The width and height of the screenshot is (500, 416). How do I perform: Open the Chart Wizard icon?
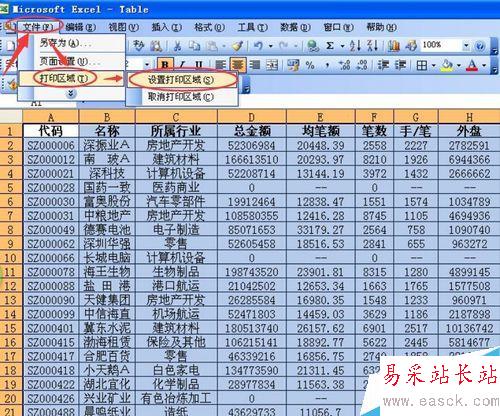(394, 46)
